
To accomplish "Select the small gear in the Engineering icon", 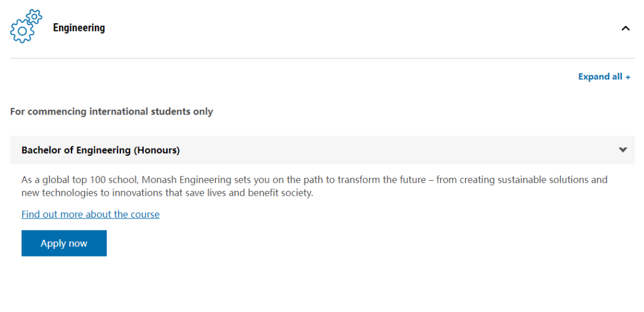I will [35, 17].
